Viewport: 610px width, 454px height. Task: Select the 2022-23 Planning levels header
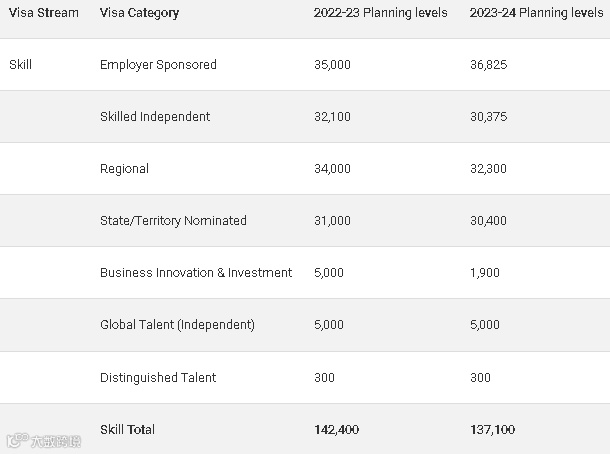coord(381,13)
